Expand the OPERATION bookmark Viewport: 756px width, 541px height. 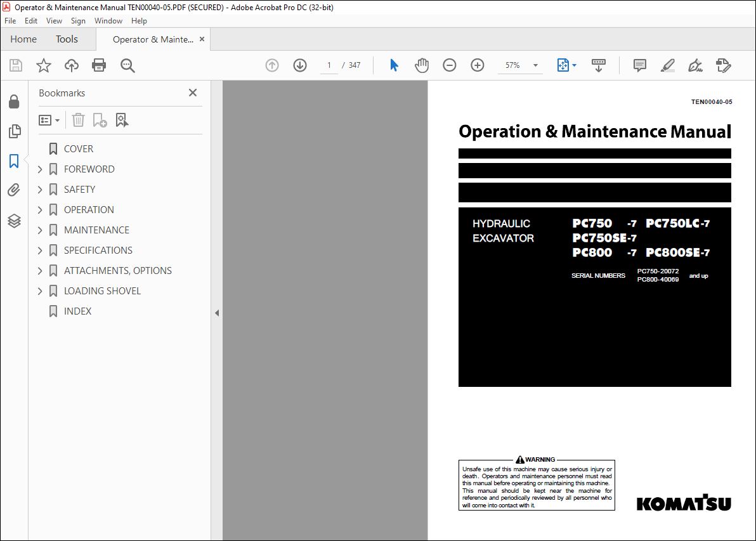tap(40, 210)
